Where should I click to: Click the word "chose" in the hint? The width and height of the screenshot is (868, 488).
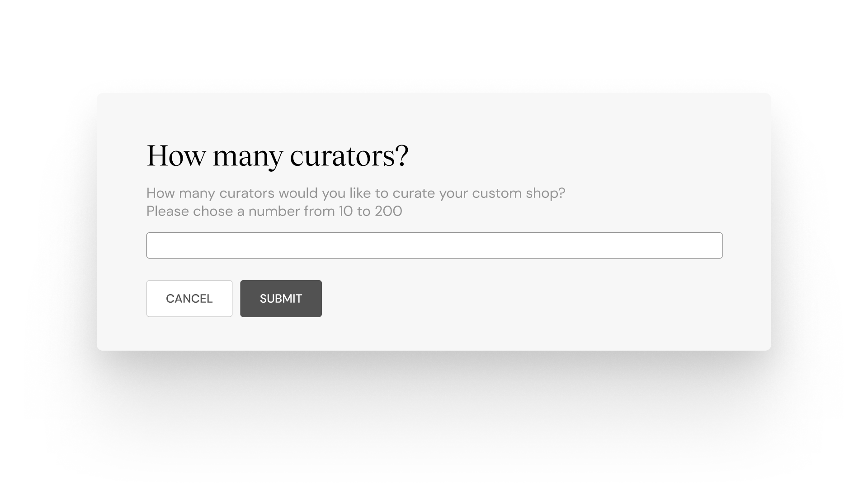click(213, 211)
